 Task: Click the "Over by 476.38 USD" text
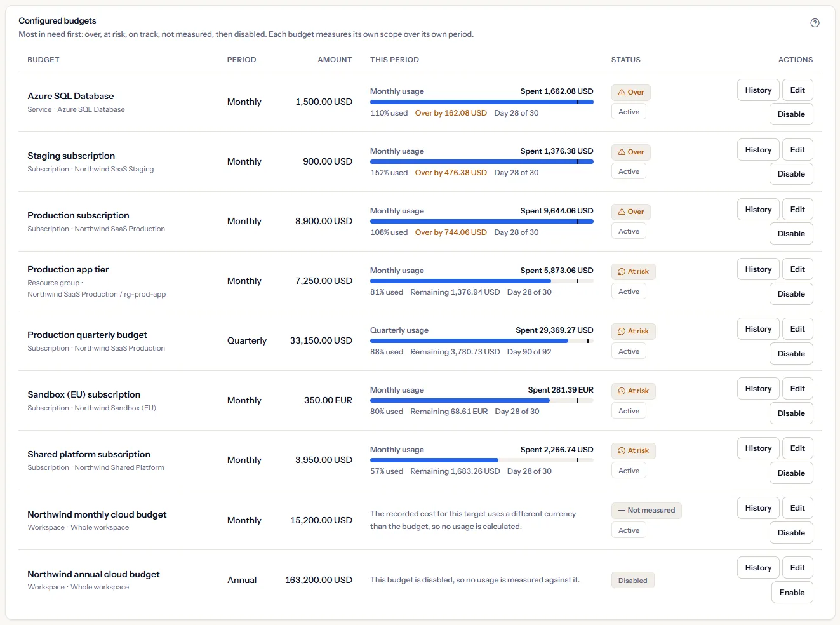pos(451,173)
